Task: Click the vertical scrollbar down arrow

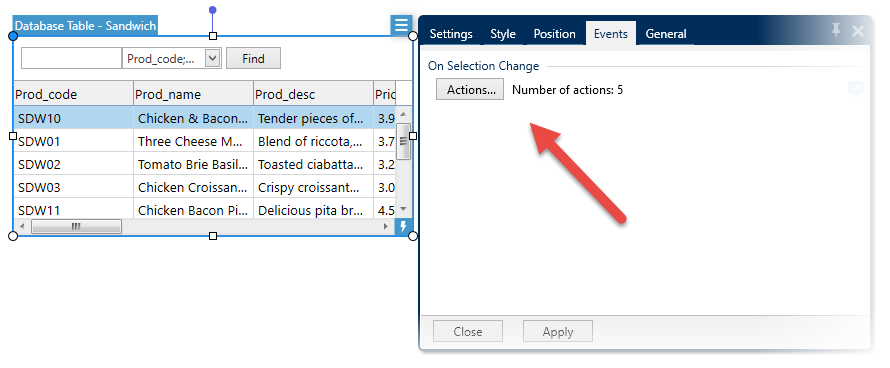Action: 404,209
